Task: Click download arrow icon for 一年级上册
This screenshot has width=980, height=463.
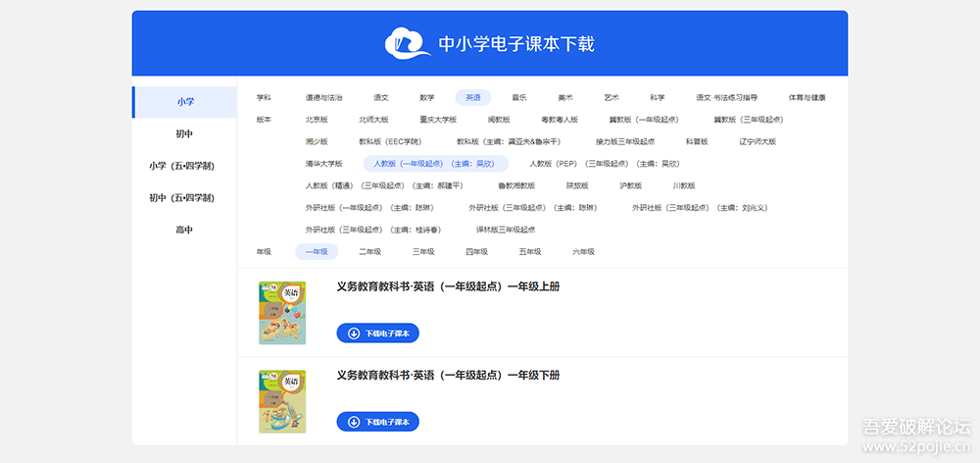Action: click(x=354, y=334)
